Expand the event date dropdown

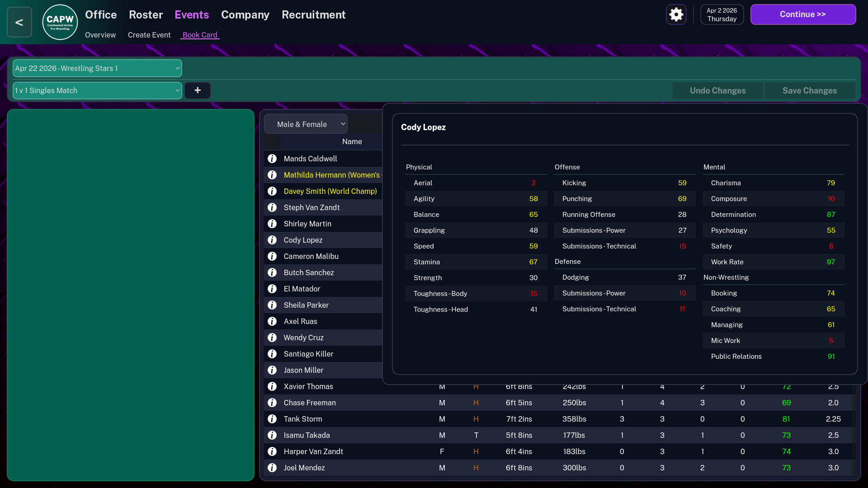pyautogui.click(x=97, y=68)
